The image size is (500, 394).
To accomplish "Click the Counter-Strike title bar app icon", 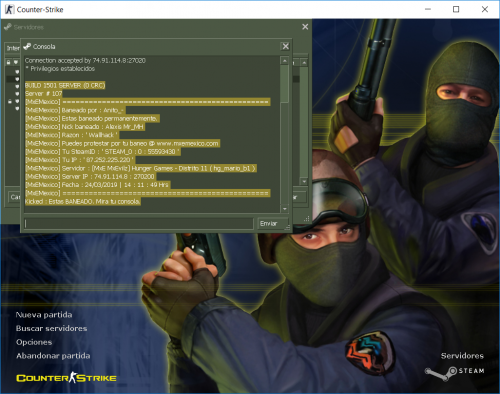I will [10, 9].
